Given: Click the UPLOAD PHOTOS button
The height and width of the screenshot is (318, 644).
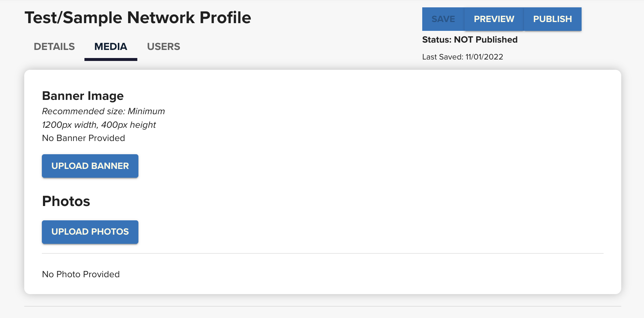Looking at the screenshot, I should pyautogui.click(x=90, y=232).
